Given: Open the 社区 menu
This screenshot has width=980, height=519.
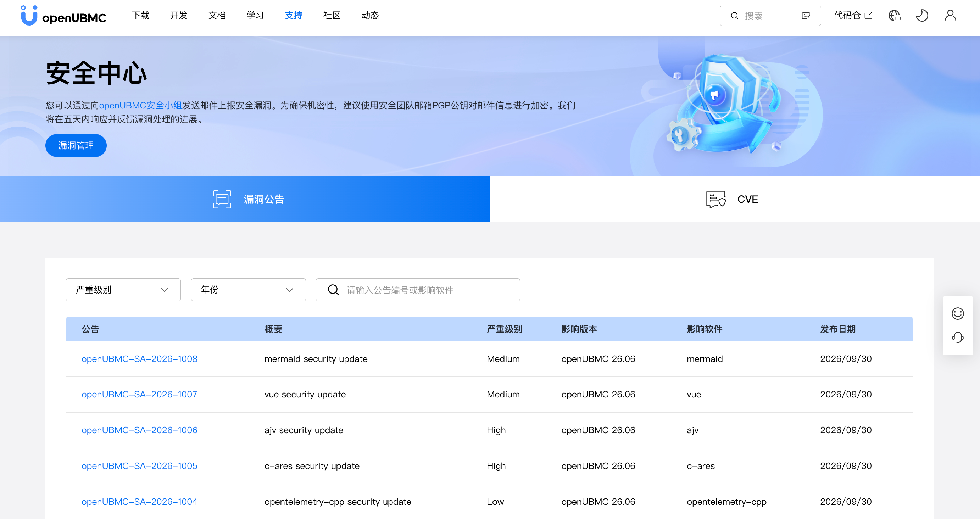Looking at the screenshot, I should click(x=332, y=16).
